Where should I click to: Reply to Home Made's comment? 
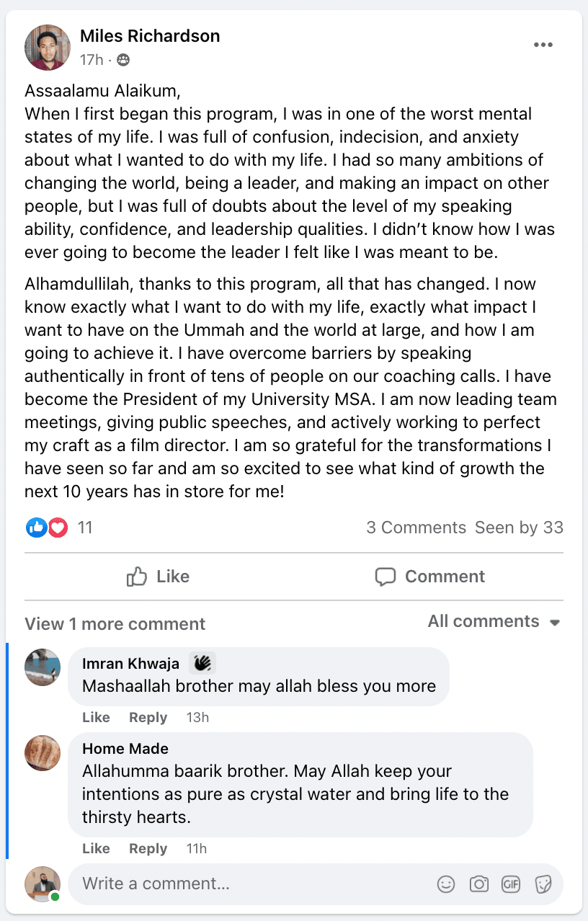pyautogui.click(x=148, y=848)
